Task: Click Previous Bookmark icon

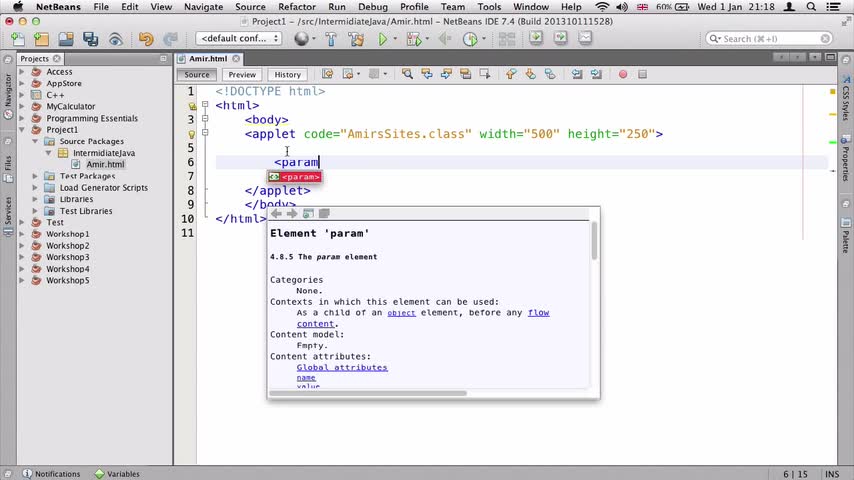Action: (x=511, y=74)
